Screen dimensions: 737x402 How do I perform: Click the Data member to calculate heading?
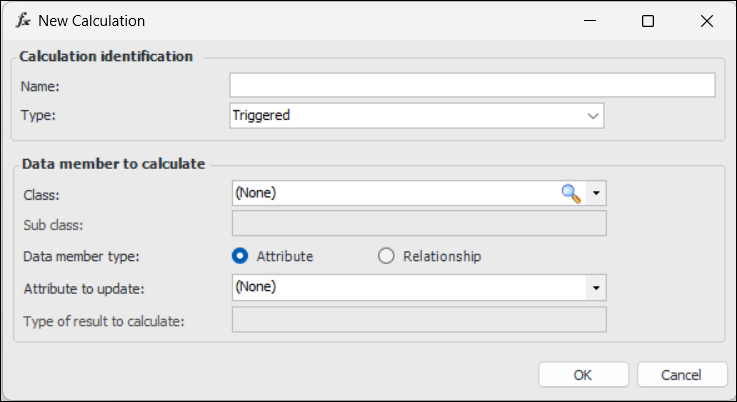click(x=113, y=164)
